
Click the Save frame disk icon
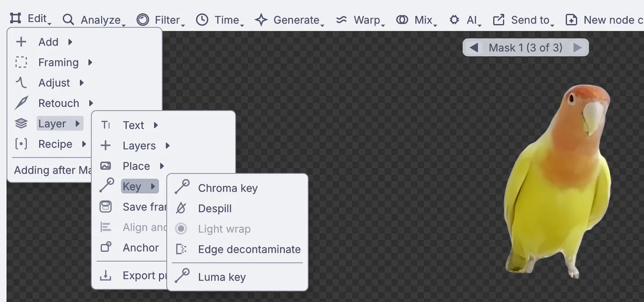pos(106,207)
